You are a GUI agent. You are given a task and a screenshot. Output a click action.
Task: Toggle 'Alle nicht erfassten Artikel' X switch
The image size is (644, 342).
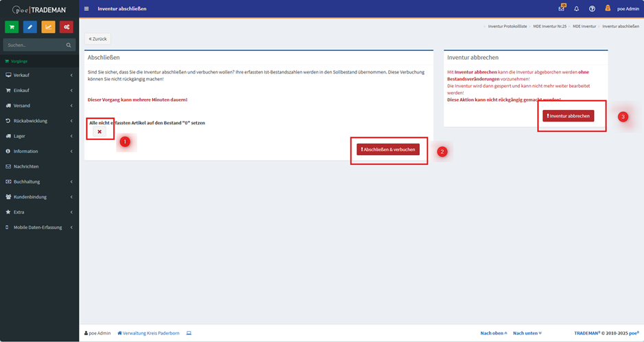pyautogui.click(x=99, y=132)
